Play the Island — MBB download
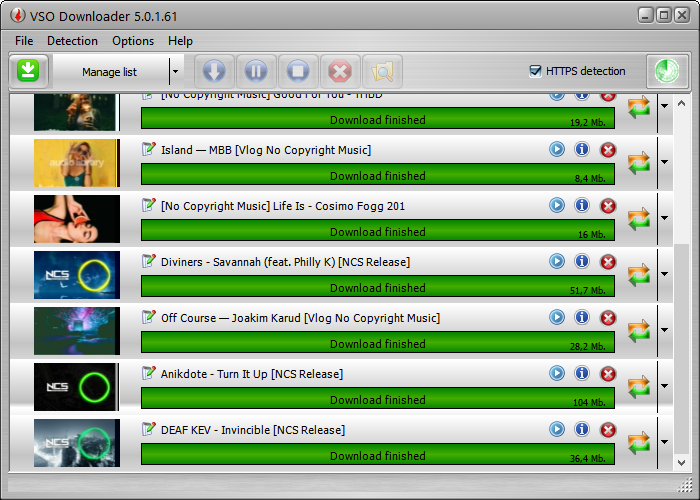Viewport: 700px width, 500px height. click(557, 149)
